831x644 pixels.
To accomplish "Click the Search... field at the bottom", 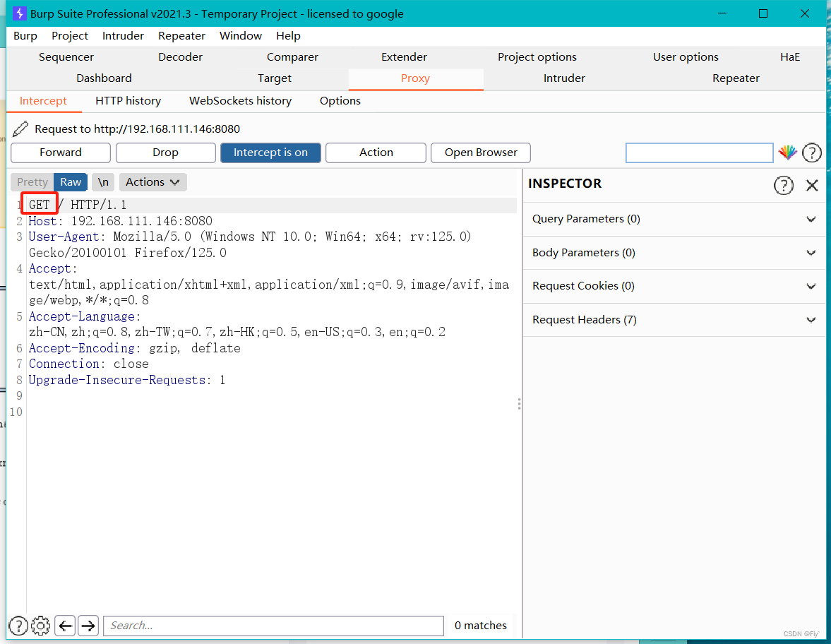I will tap(273, 626).
